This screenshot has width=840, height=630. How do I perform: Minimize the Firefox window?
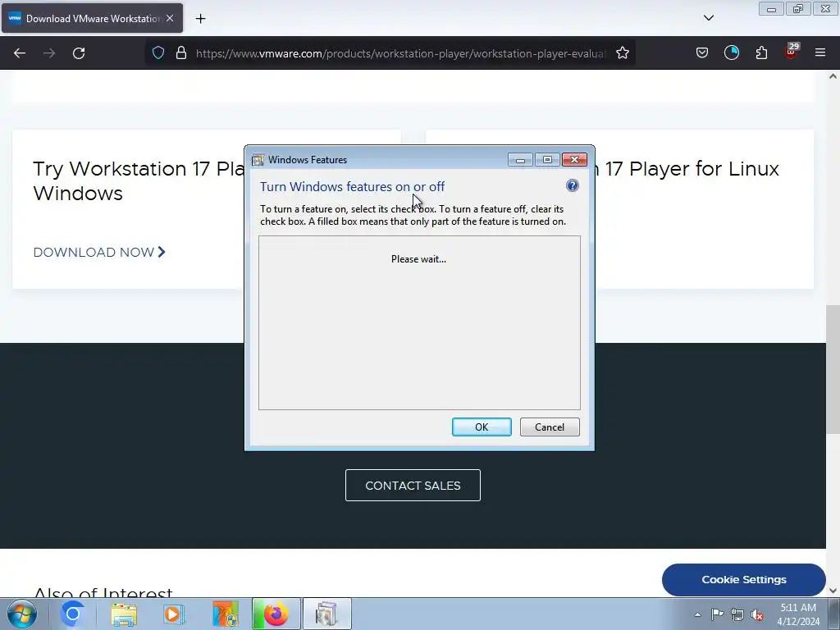pos(771,8)
